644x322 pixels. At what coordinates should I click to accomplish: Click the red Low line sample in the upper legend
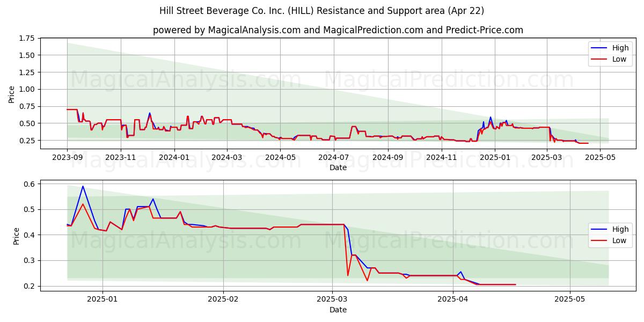(599, 60)
